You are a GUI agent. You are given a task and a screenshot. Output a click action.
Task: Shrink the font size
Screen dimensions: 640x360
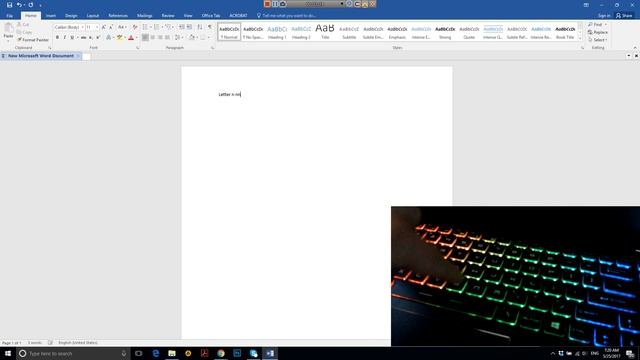111,27
